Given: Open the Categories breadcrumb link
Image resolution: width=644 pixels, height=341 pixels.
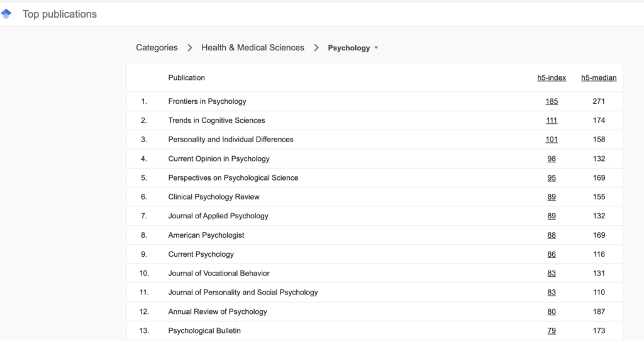Looking at the screenshot, I should tap(157, 48).
